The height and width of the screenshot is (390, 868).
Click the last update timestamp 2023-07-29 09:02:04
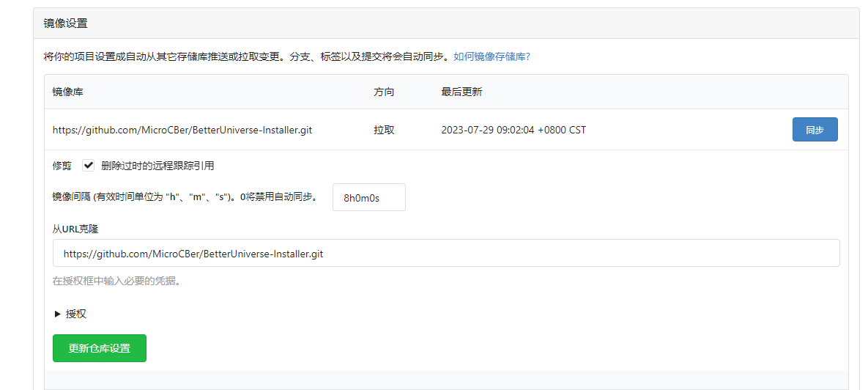pos(513,130)
